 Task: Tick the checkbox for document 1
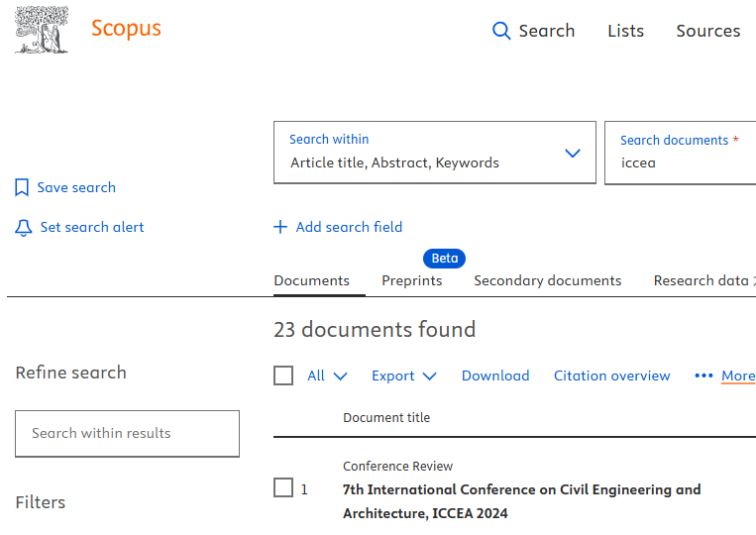[283, 487]
